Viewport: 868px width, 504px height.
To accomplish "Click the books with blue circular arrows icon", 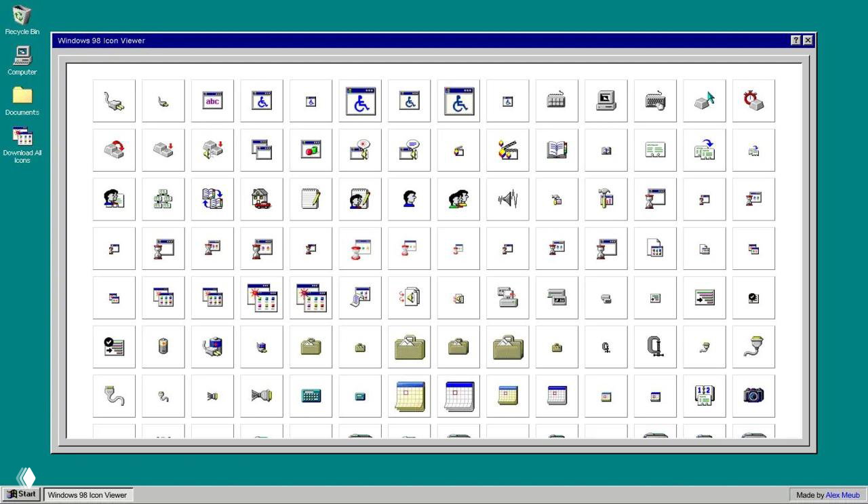I will 212,199.
